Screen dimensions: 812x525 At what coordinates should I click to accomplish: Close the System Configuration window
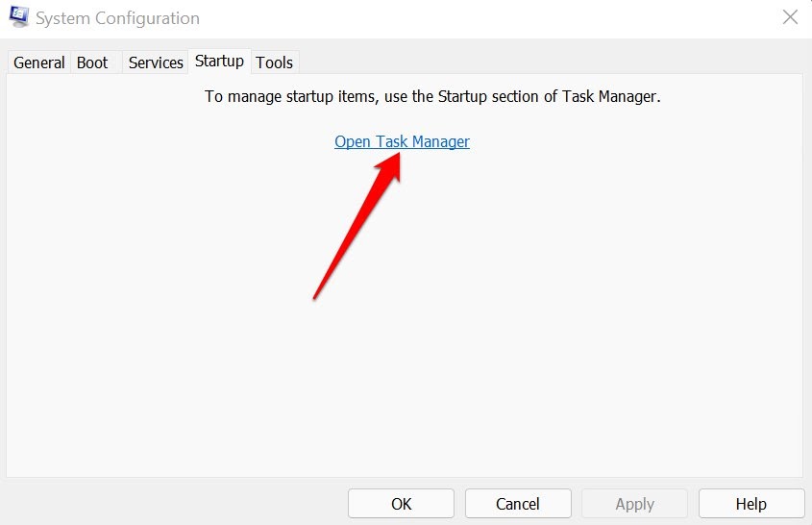click(790, 17)
